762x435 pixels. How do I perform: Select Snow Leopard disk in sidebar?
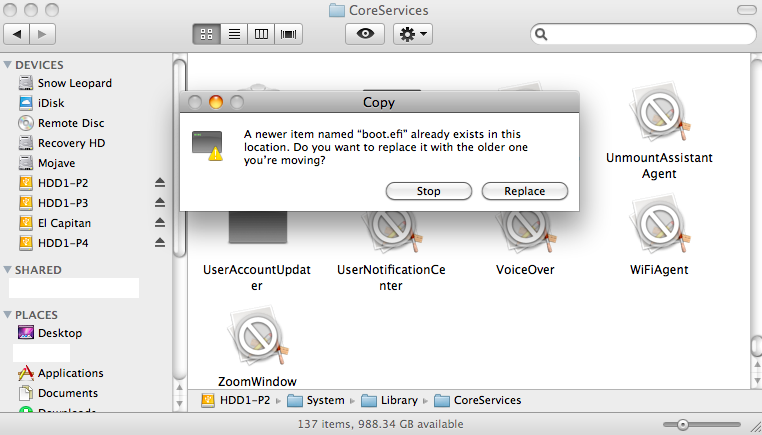[x=65, y=83]
